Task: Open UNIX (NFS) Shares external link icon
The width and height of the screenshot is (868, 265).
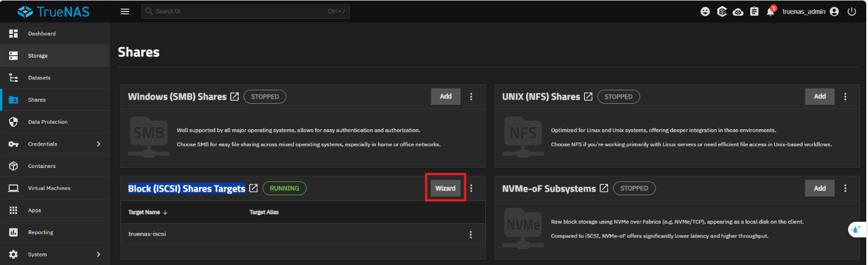Action: click(x=588, y=96)
